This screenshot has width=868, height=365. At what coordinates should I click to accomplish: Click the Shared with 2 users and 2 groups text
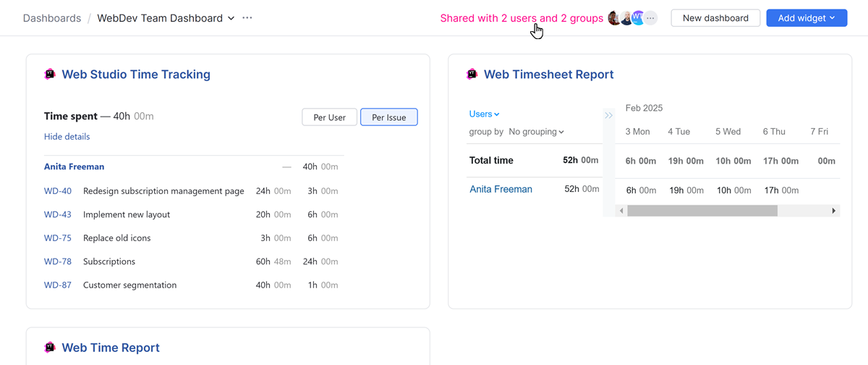coord(521,18)
